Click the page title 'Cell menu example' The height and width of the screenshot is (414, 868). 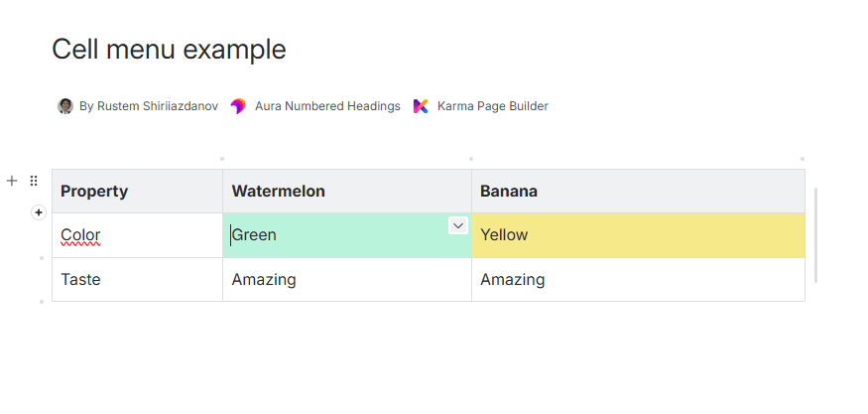pyautogui.click(x=169, y=50)
